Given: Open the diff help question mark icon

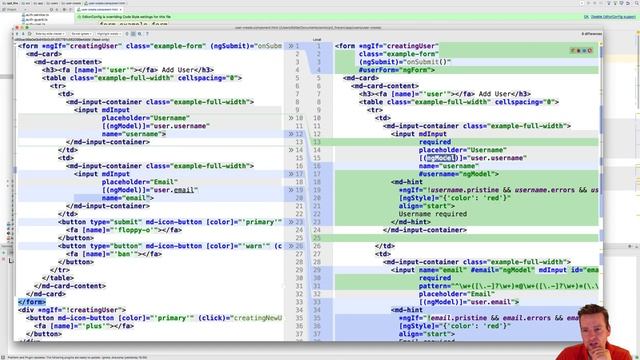Looking at the screenshot, I should click(147, 34).
